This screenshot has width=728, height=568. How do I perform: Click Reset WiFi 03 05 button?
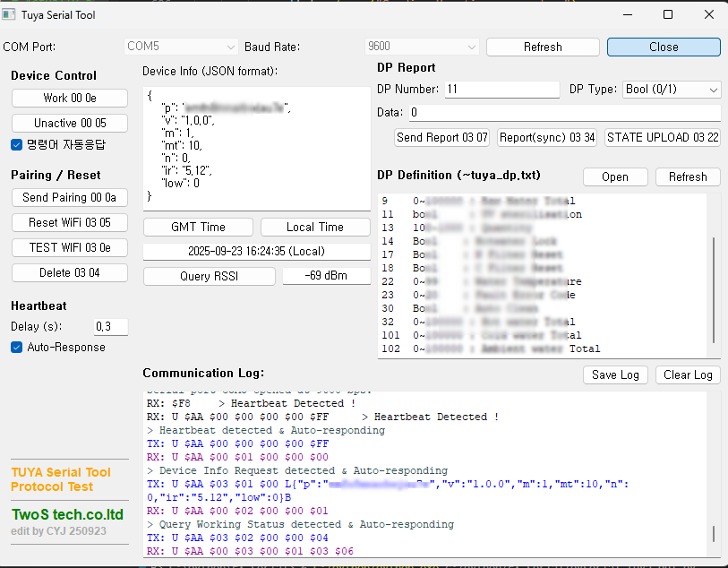point(70,222)
